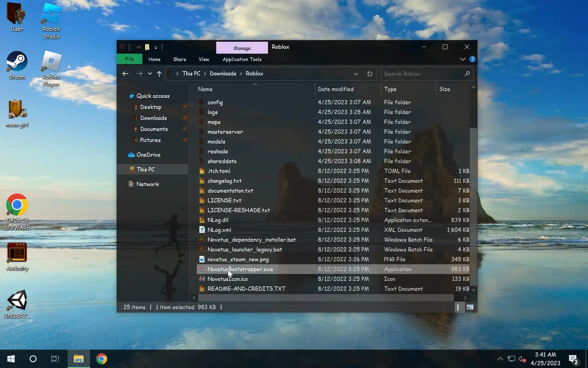Image resolution: width=588 pixels, height=368 pixels.
Task: Open Quick Access Toolbar customize dropdown
Action: pos(156,48)
